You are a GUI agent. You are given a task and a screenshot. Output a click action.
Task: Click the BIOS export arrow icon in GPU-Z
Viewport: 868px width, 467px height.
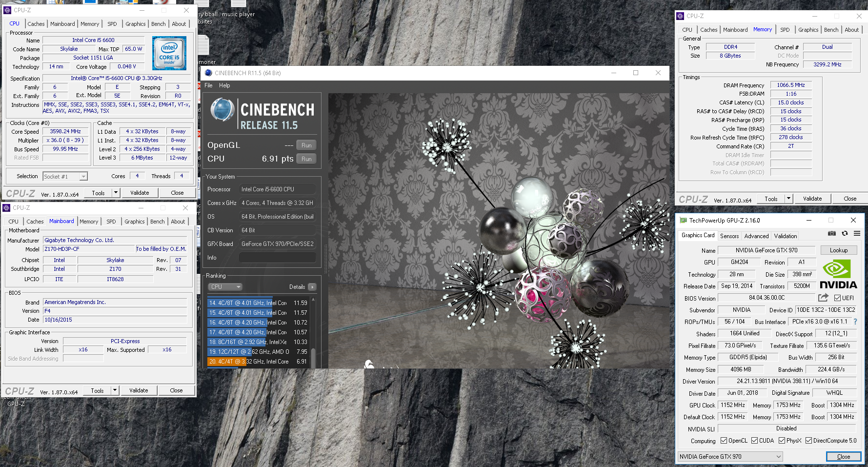(823, 298)
